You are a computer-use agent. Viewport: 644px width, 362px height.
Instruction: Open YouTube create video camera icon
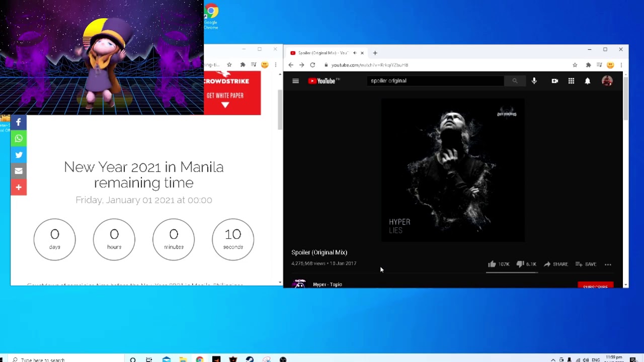click(x=555, y=81)
